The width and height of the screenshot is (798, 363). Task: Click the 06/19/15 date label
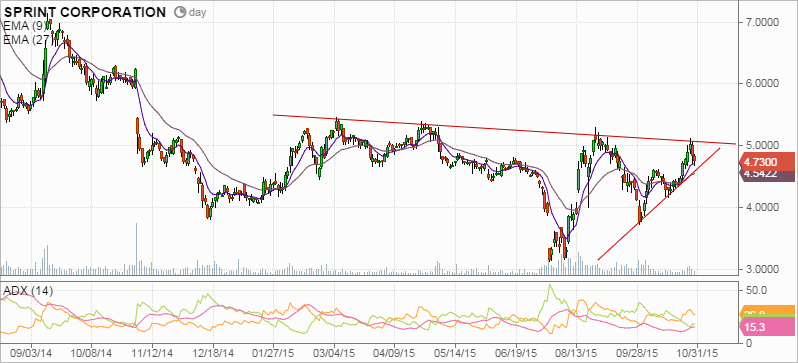516,352
